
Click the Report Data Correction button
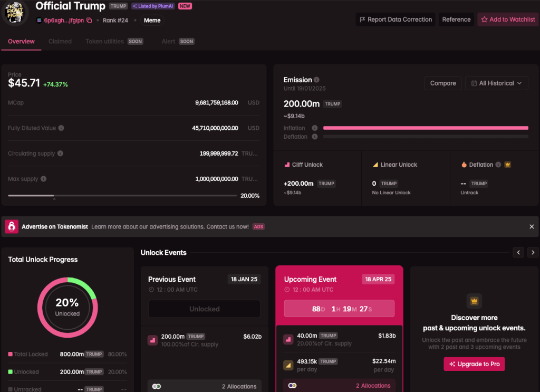[395, 19]
